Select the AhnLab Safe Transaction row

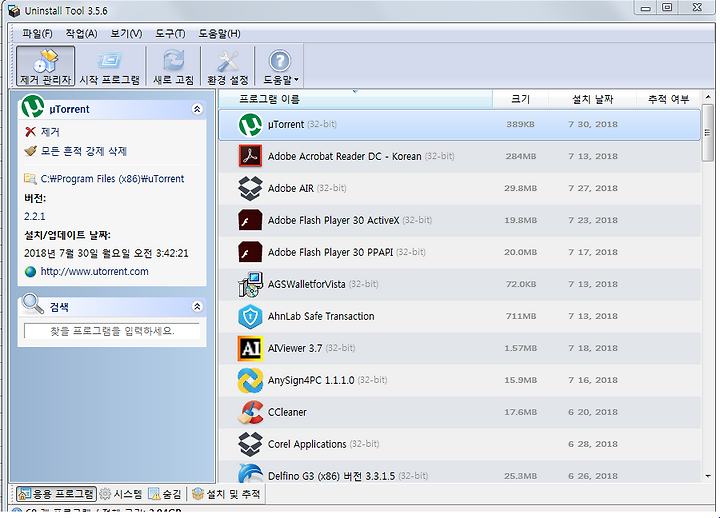pyautogui.click(x=460, y=316)
